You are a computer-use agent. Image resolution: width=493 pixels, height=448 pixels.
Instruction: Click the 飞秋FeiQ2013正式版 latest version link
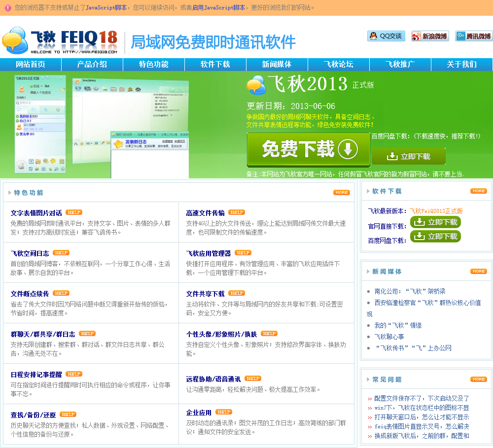tap(436, 211)
